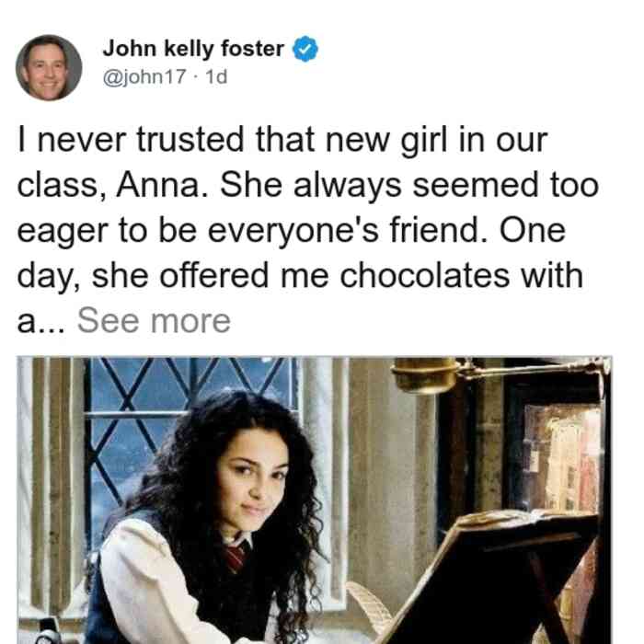Click the girl's face in the photo
644x644 pixels.
pos(250,483)
